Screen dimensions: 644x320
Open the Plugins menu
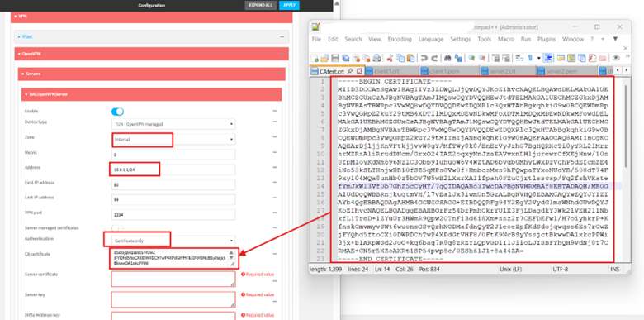coord(547,39)
